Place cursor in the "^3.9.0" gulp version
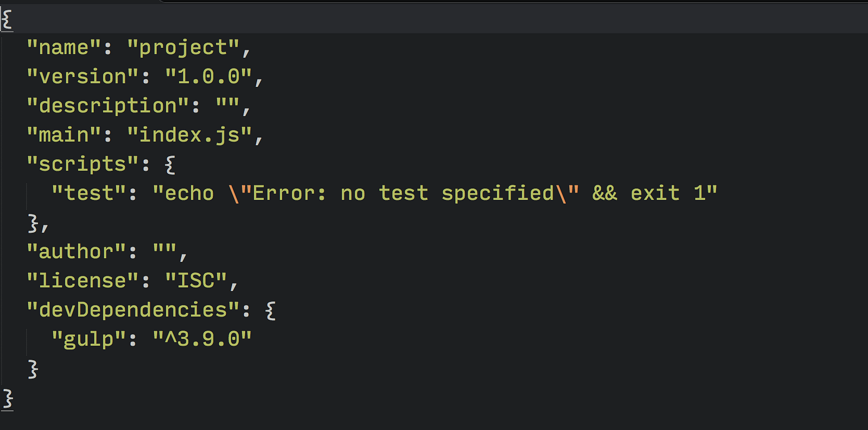 coord(202,339)
